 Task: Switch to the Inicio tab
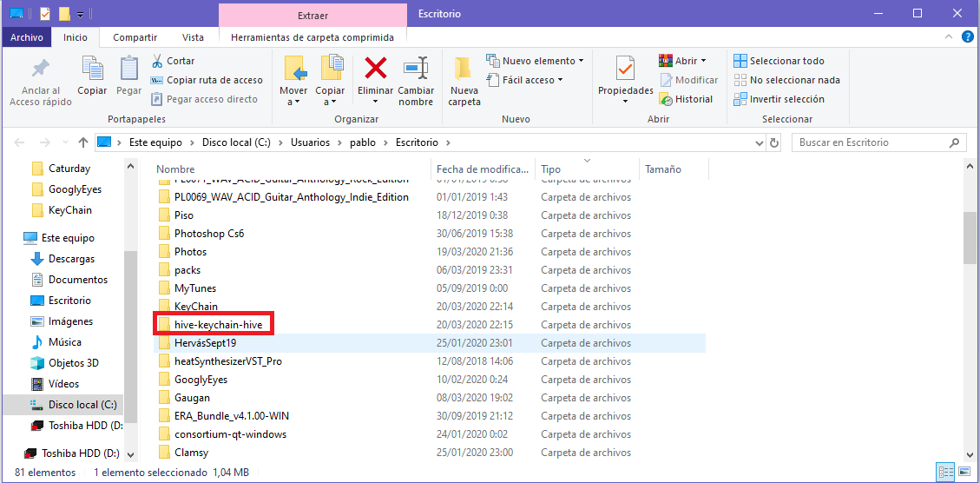[76, 36]
